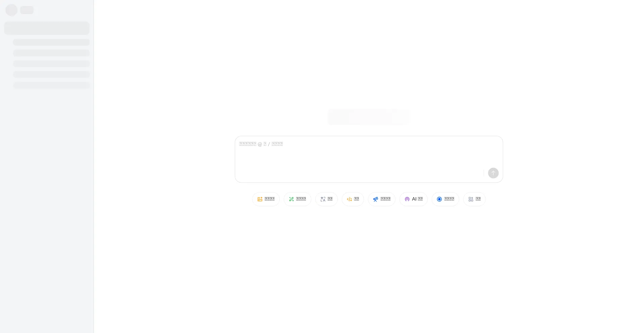Image resolution: width=644 pixels, height=333 pixels.
Task: Click the circular avatar placeholder in sidebar
Action: click(11, 10)
